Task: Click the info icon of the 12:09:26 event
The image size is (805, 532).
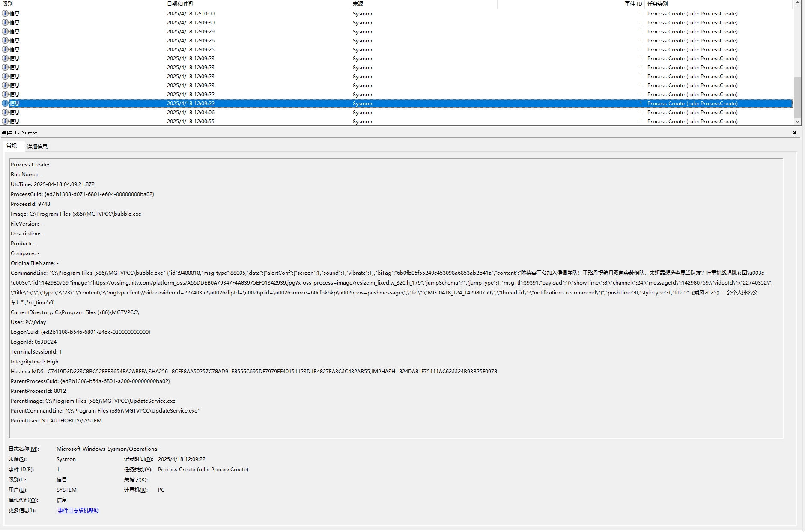Action: tap(5, 40)
